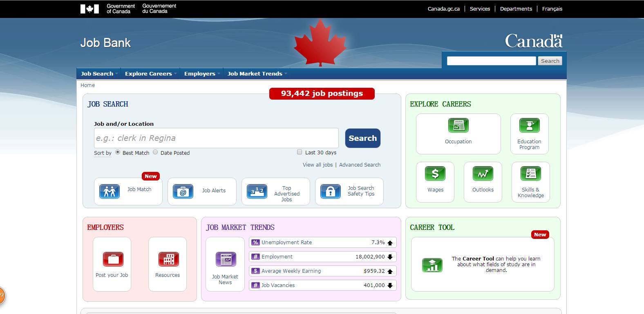Switch language to Français
Screen dimensions: 644x314
click(x=552, y=9)
